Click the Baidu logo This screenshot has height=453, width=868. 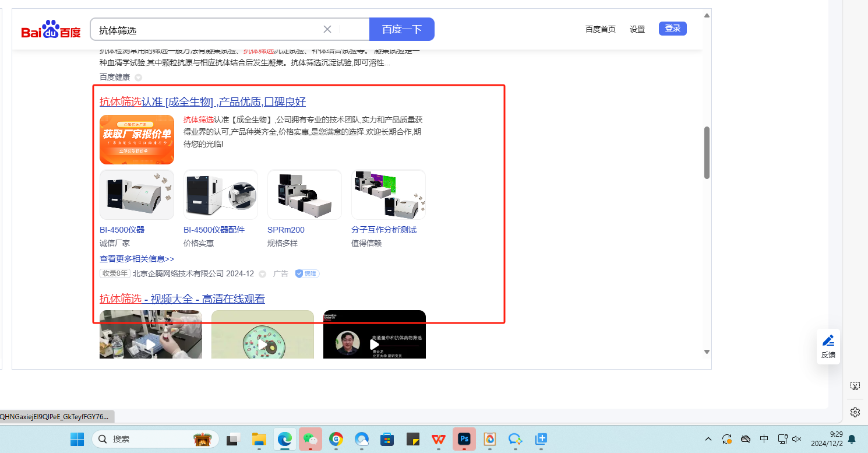click(51, 30)
